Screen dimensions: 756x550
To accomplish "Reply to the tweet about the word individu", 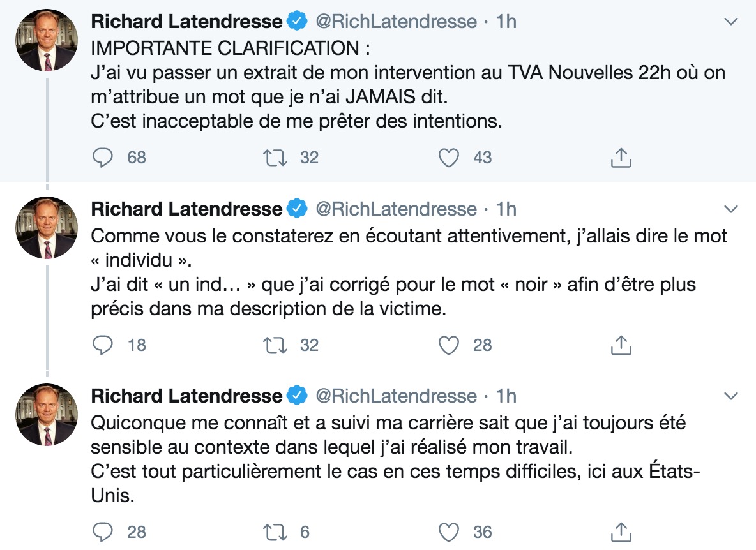I will click(x=103, y=345).
